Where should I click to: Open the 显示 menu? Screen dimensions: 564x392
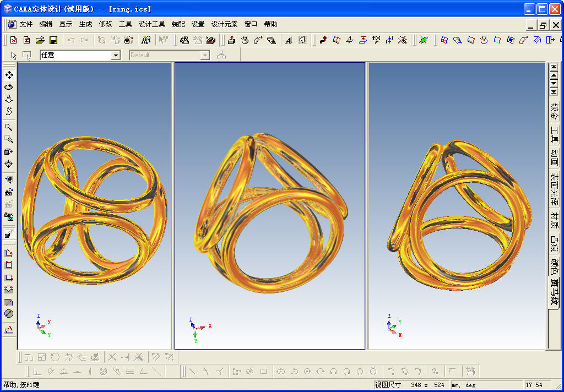tap(66, 24)
